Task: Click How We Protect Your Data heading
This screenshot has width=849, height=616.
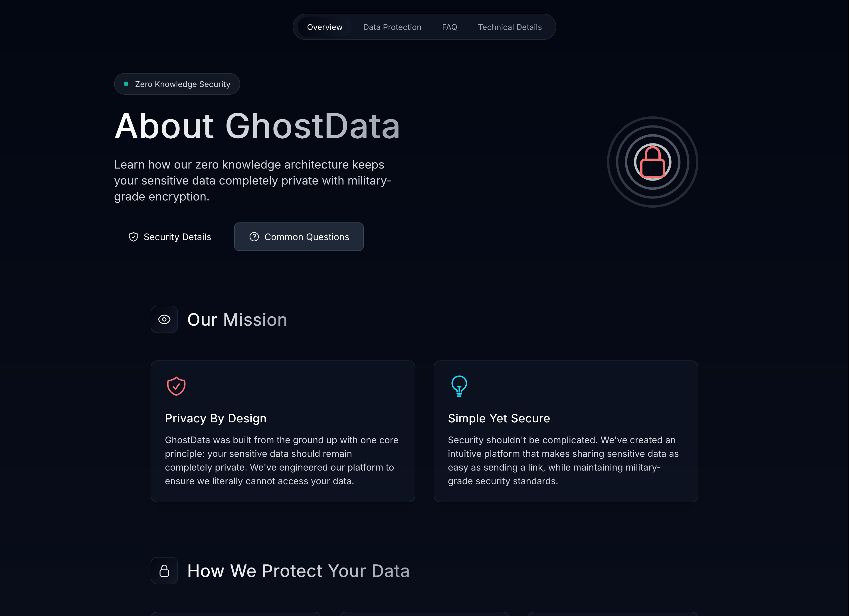Action: pyautogui.click(x=298, y=571)
